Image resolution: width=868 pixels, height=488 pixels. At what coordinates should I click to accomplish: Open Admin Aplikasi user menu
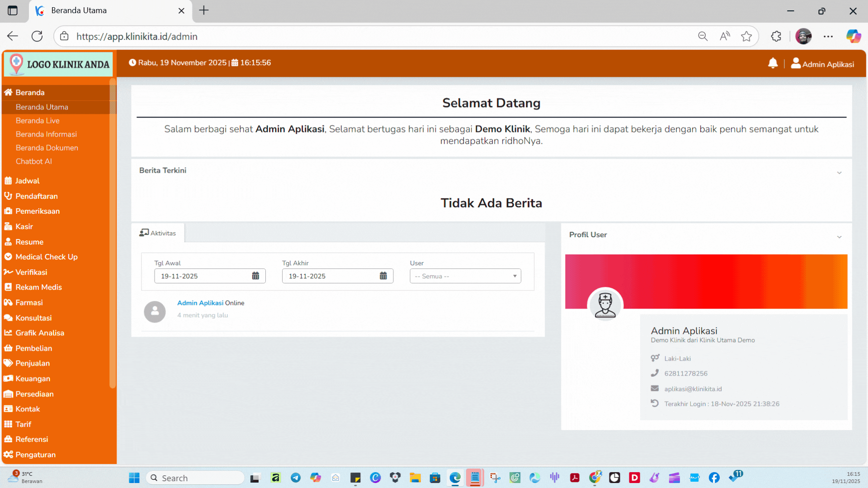click(822, 64)
